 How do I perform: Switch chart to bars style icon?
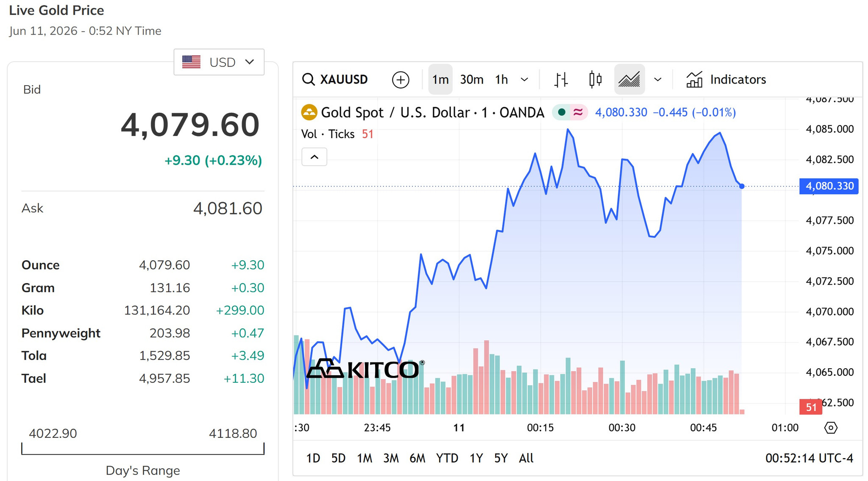[561, 80]
